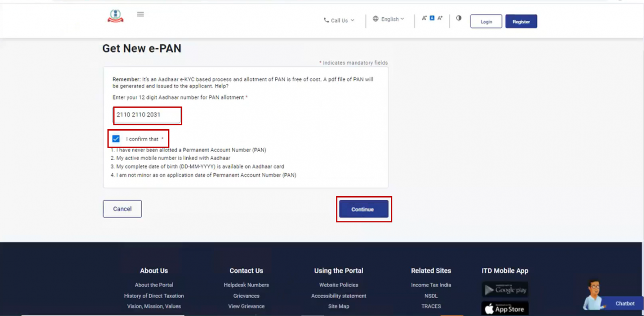644x316 pixels.
Task: Click the Google Play store badge
Action: (504, 289)
